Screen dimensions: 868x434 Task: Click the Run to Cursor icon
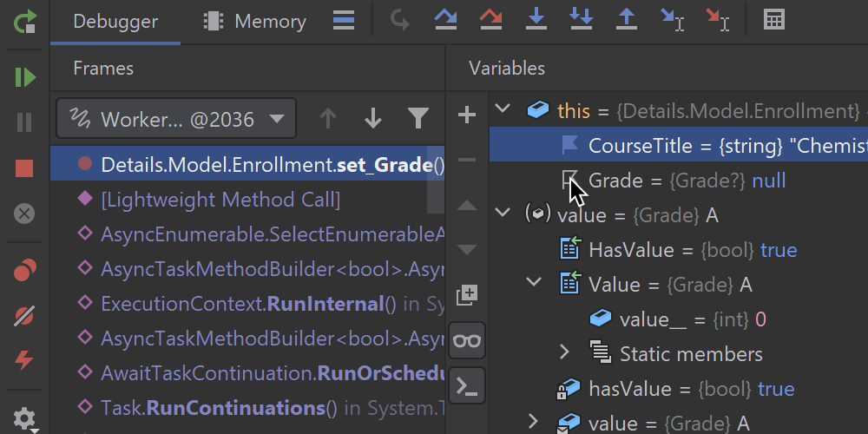point(672,19)
